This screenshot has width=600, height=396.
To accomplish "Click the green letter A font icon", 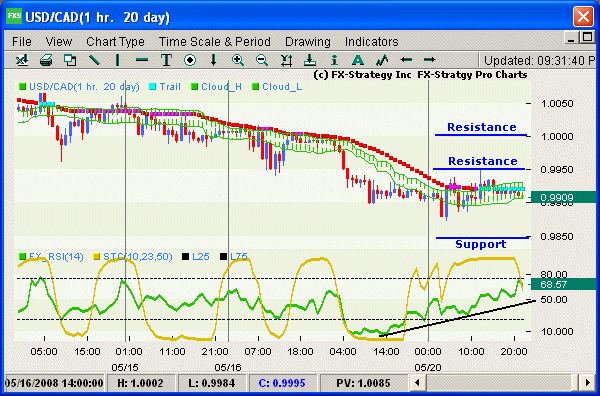I will [x=358, y=60].
